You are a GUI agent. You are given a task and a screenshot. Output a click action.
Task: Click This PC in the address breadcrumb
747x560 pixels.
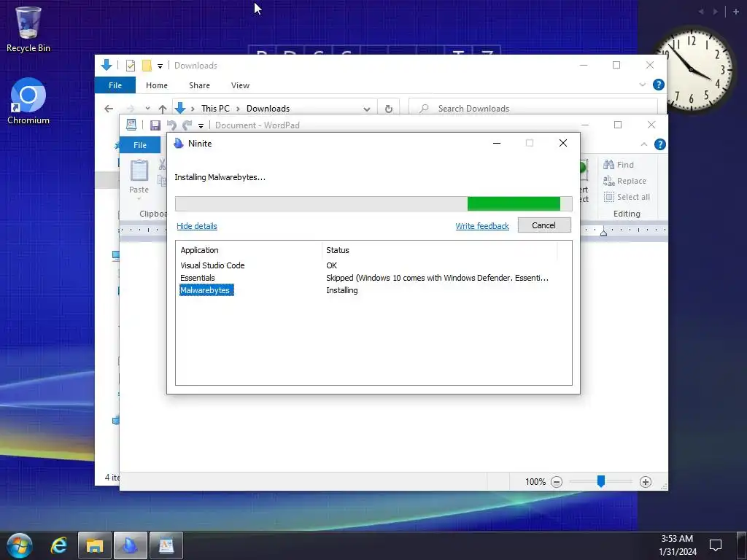(215, 109)
